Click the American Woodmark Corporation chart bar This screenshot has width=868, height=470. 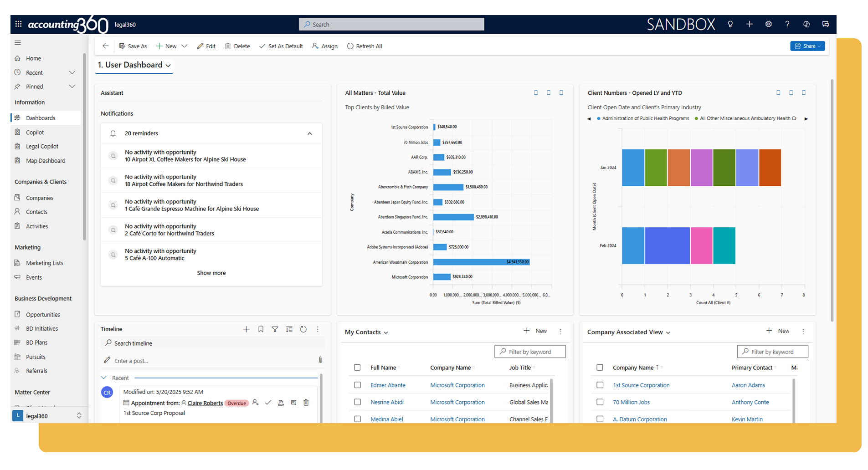pyautogui.click(x=481, y=262)
